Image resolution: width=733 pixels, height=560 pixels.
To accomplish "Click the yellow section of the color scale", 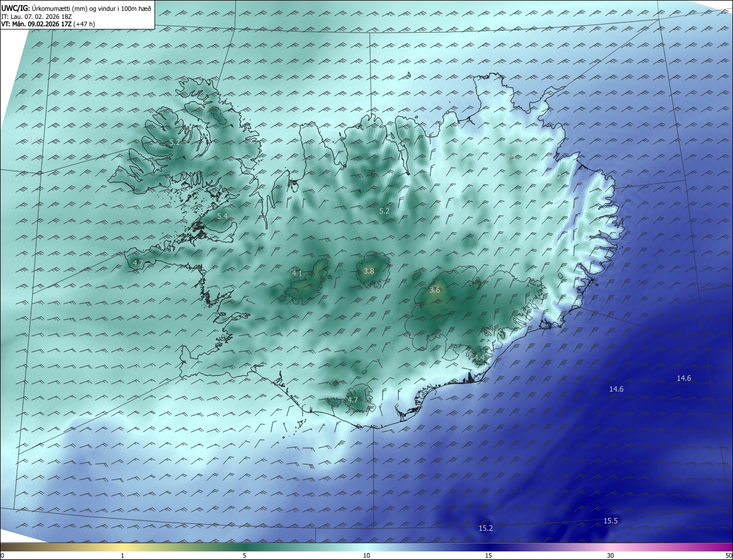I will (x=123, y=547).
